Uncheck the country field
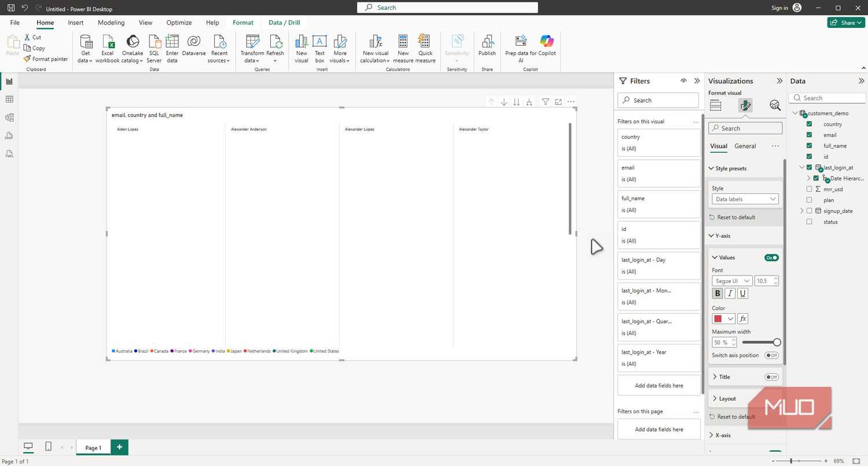 click(x=809, y=124)
